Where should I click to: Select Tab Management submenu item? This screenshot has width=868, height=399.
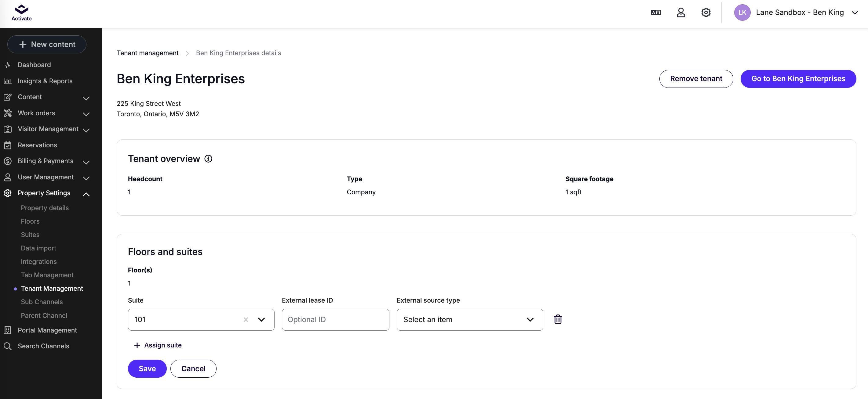(47, 275)
